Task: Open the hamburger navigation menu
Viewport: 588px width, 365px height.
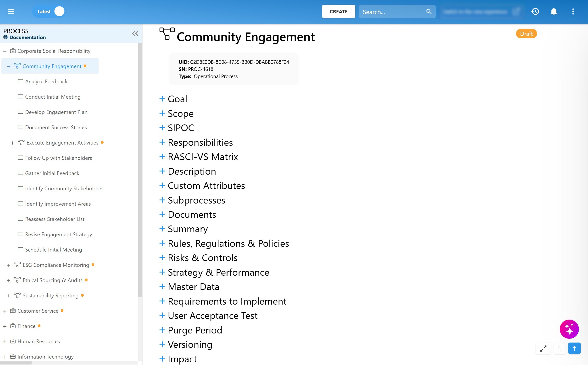Action: pos(11,12)
